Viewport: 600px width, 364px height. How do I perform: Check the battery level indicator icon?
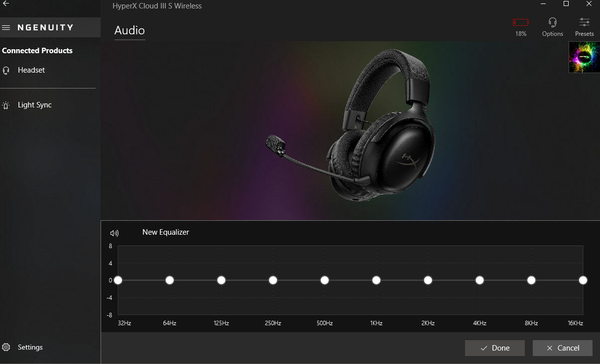pos(520,22)
